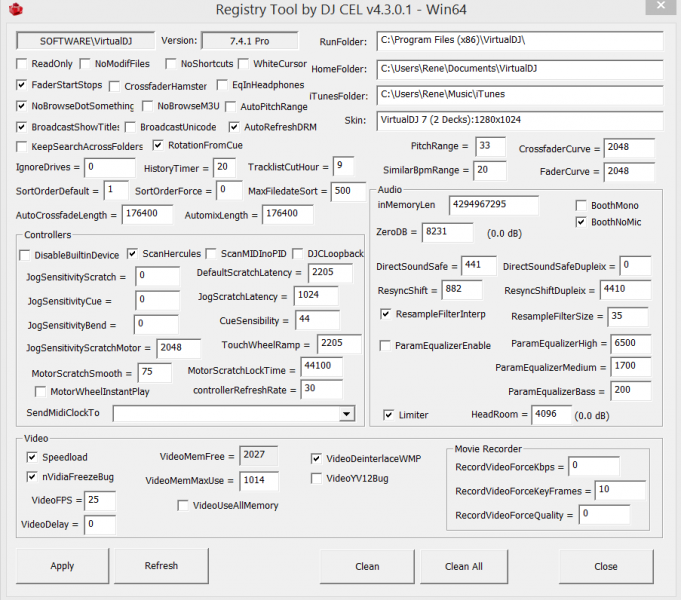Toggle the NoModifFiles checkbox
Image resolution: width=681 pixels, height=600 pixels.
(85, 64)
